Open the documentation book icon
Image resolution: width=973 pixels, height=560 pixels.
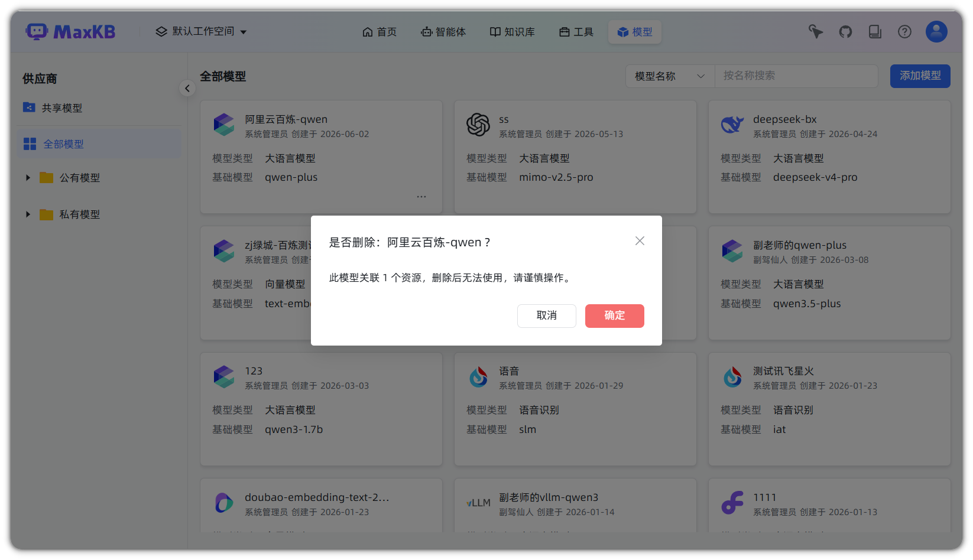pyautogui.click(x=875, y=32)
